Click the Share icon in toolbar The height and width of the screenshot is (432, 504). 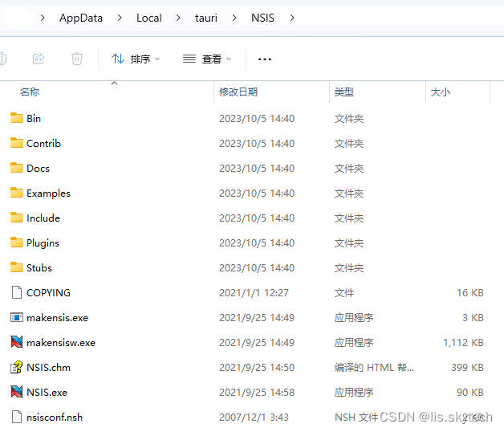pos(39,59)
